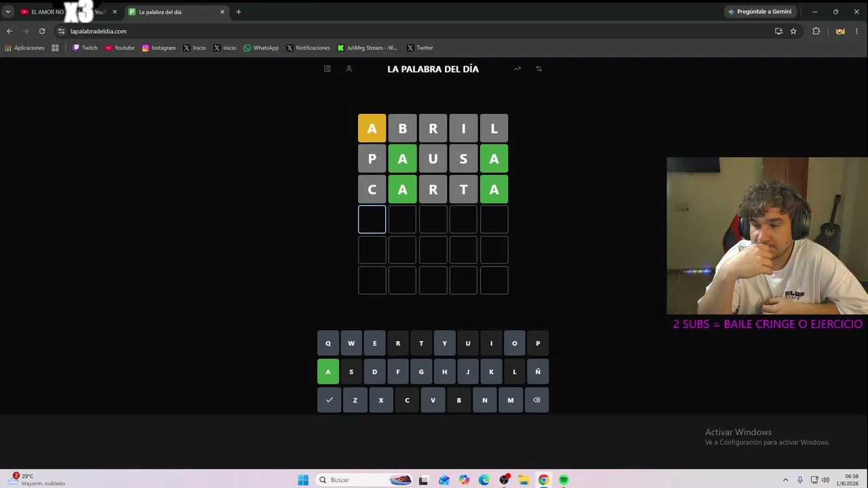Image resolution: width=868 pixels, height=488 pixels.
Task: Open the WhatsApp bookmark
Action: [261, 48]
